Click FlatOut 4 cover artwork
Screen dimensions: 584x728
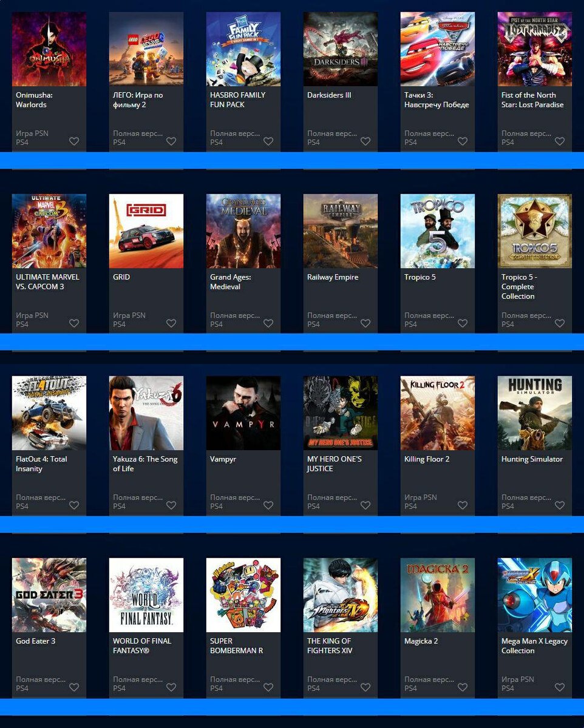point(49,413)
